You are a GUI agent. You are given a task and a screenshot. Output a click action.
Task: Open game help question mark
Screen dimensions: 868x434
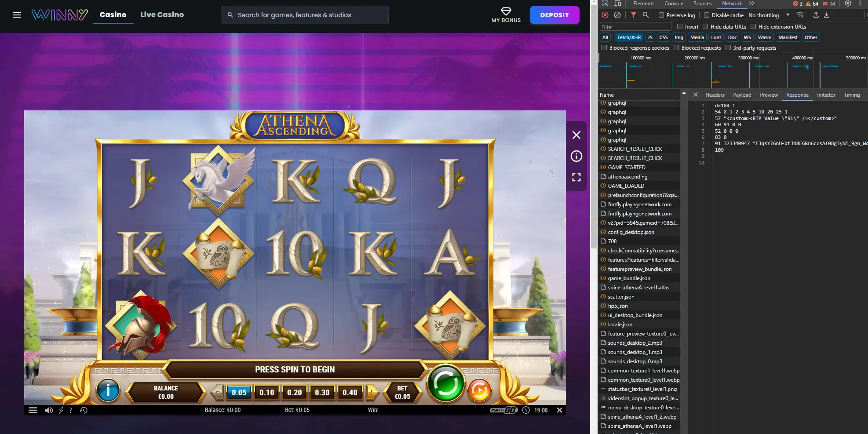[70, 410]
